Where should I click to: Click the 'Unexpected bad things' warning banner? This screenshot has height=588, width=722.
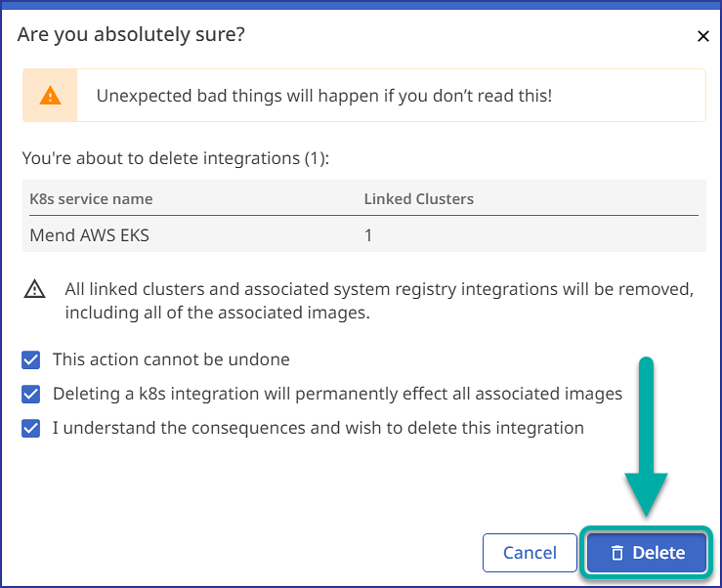tap(324, 96)
